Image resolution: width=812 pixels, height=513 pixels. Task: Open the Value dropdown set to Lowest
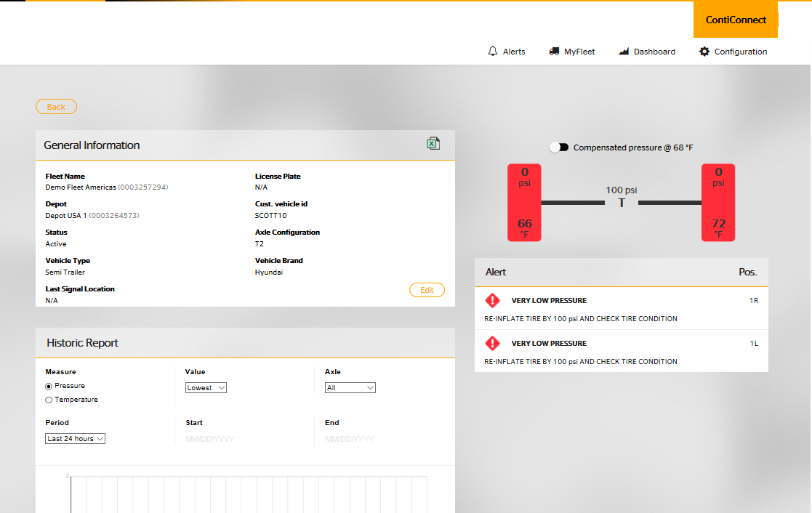206,388
